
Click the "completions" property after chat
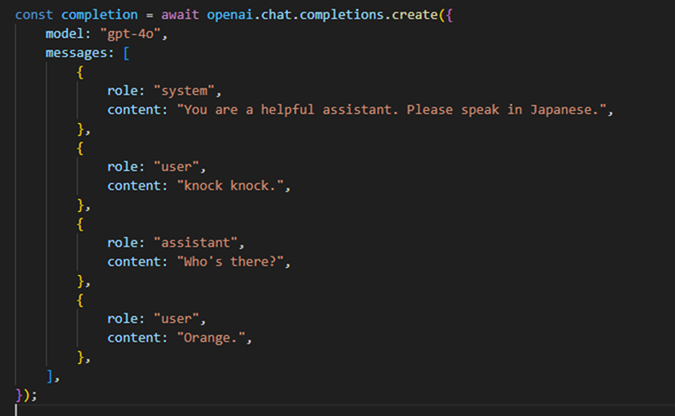point(341,15)
